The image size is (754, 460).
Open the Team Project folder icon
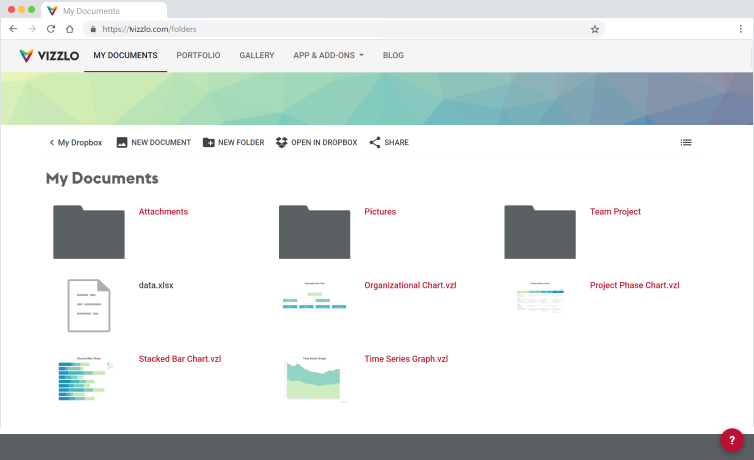pyautogui.click(x=540, y=232)
